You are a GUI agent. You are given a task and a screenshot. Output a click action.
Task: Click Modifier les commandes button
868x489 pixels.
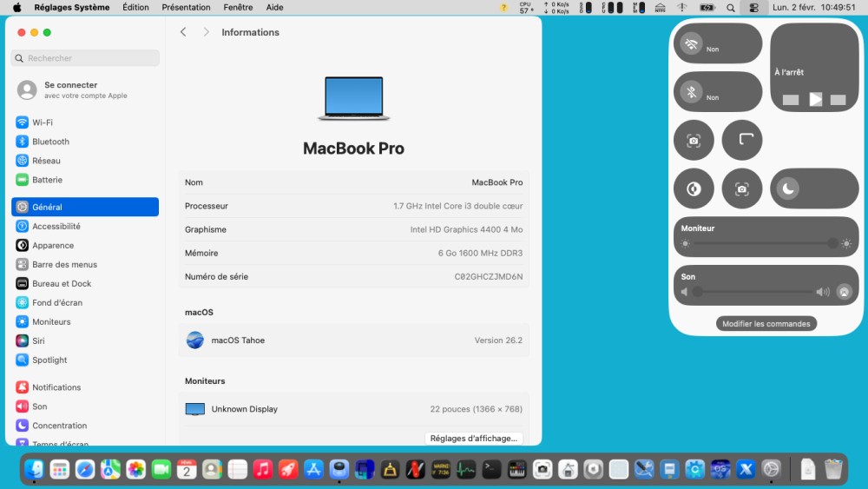click(766, 324)
